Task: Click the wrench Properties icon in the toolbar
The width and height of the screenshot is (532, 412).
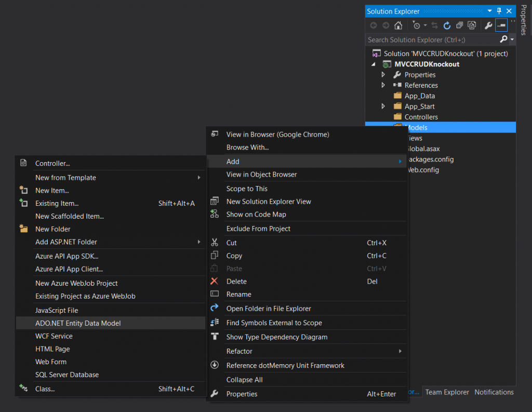Action: (x=488, y=25)
